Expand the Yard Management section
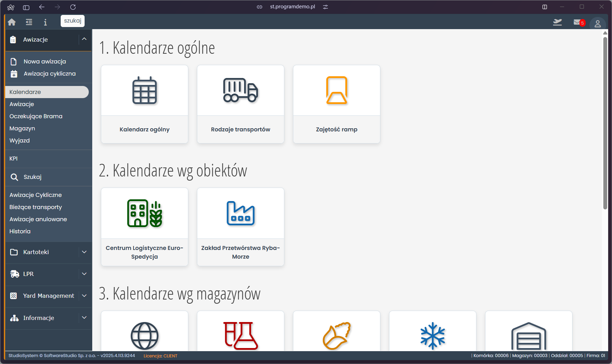Screen dimensions: 612x364 pyautogui.click(x=84, y=296)
